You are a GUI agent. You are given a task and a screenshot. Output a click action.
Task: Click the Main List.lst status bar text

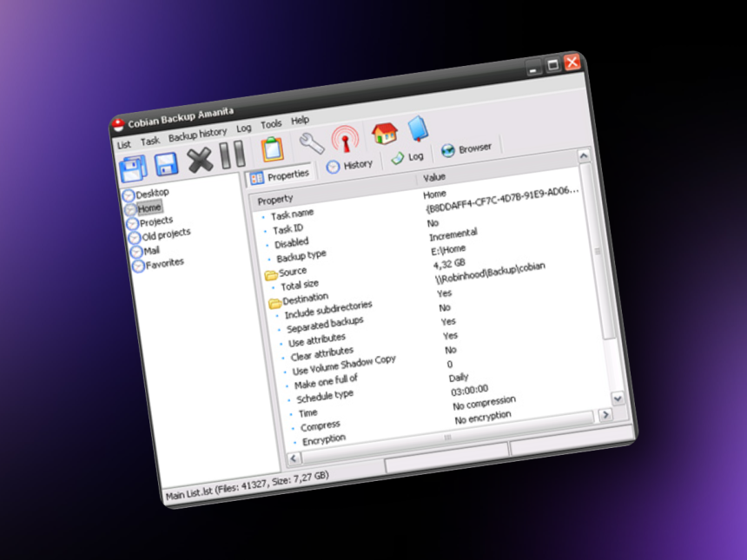click(248, 485)
